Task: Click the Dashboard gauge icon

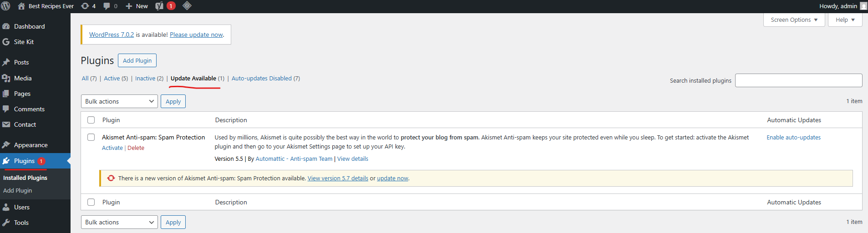Action: pos(6,26)
